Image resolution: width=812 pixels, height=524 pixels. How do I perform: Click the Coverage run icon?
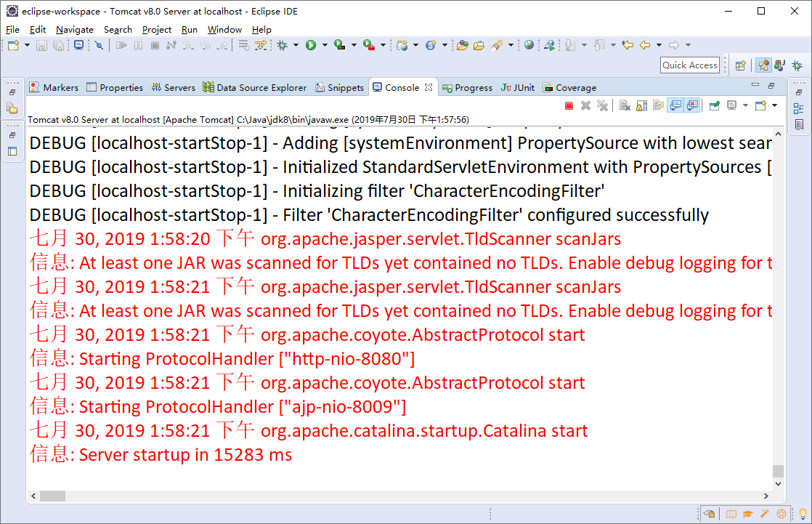pyautogui.click(x=340, y=46)
